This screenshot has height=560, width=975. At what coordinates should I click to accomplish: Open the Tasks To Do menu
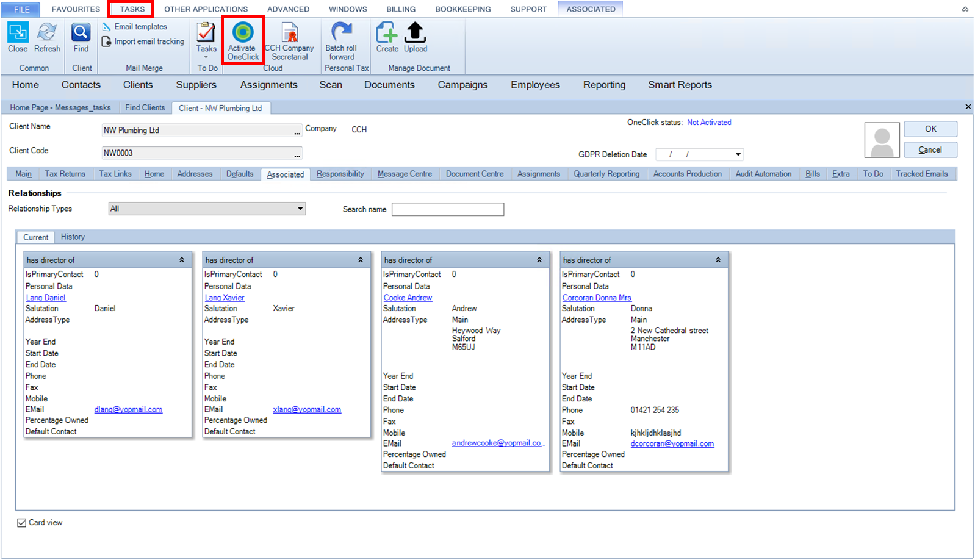point(206,40)
